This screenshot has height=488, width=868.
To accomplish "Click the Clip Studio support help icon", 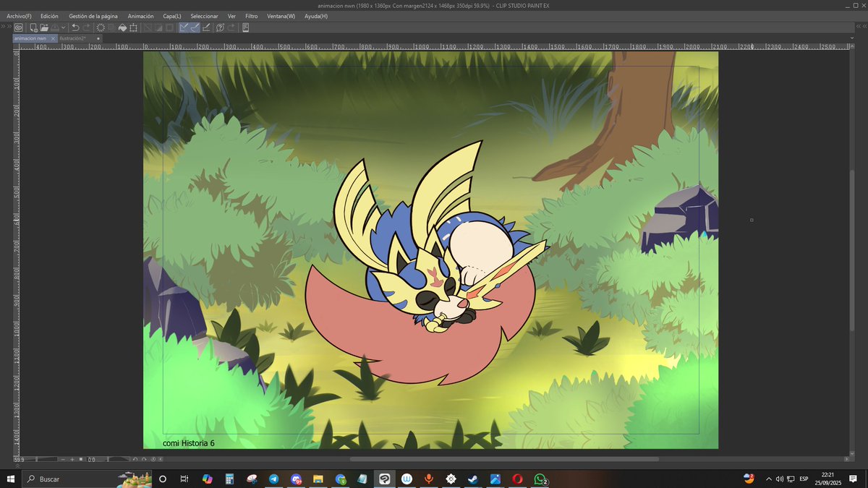I will click(x=220, y=27).
